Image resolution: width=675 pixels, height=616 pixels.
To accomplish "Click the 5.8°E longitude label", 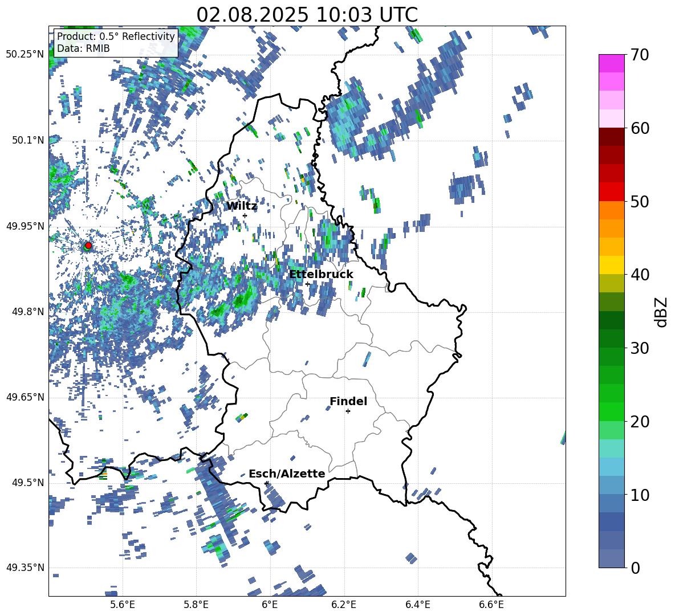I will (196, 605).
